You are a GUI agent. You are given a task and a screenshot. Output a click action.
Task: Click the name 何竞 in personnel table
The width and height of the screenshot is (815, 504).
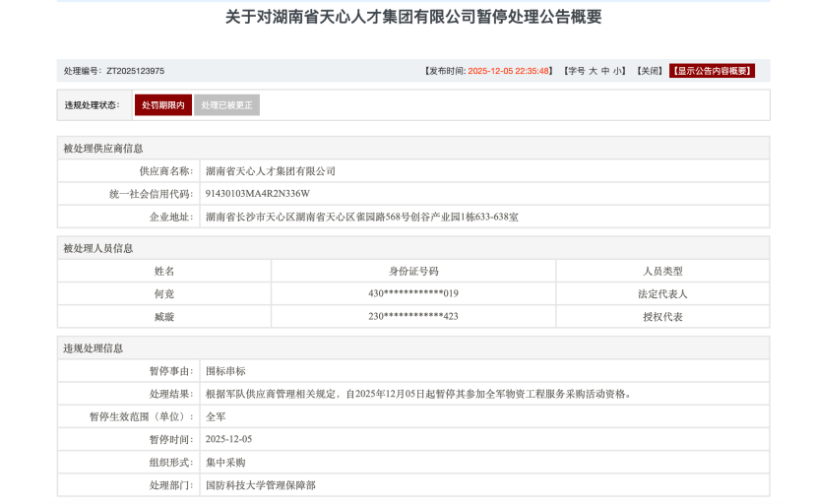163,293
